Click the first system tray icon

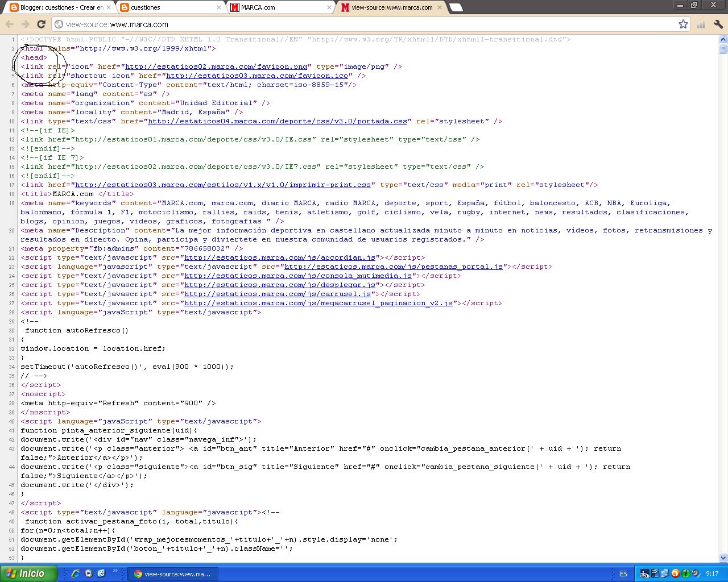point(644,574)
